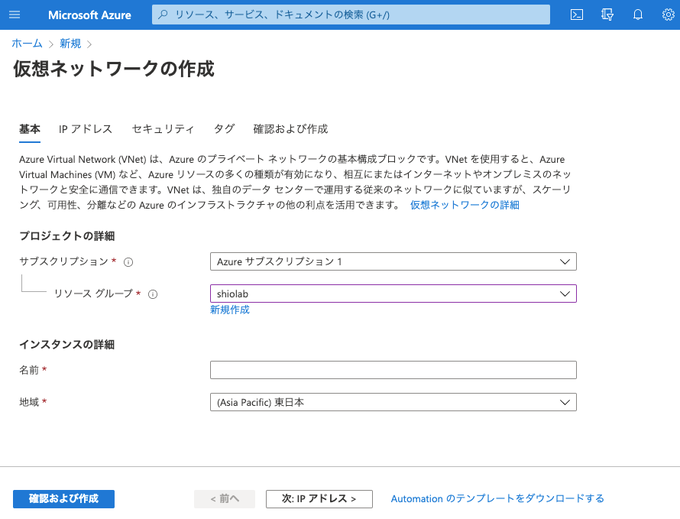Image resolution: width=680 pixels, height=519 pixels.
Task: Switch to the IP アドレス tab
Action: (x=85, y=129)
